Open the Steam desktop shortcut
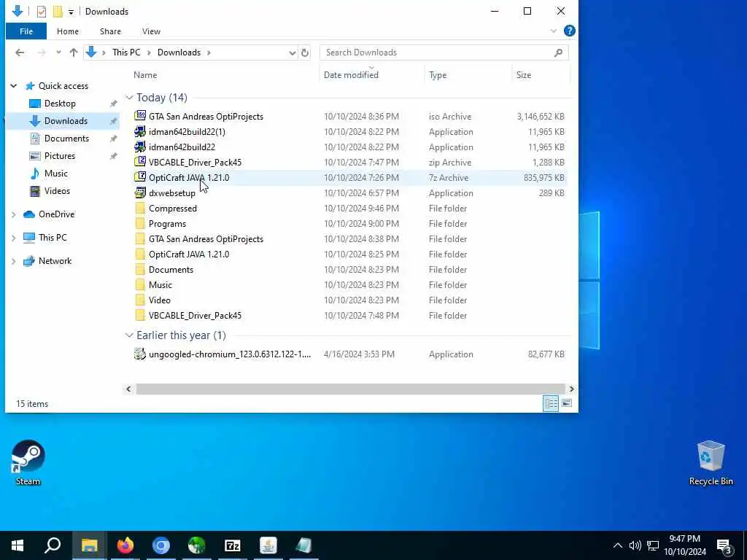 coord(28,463)
